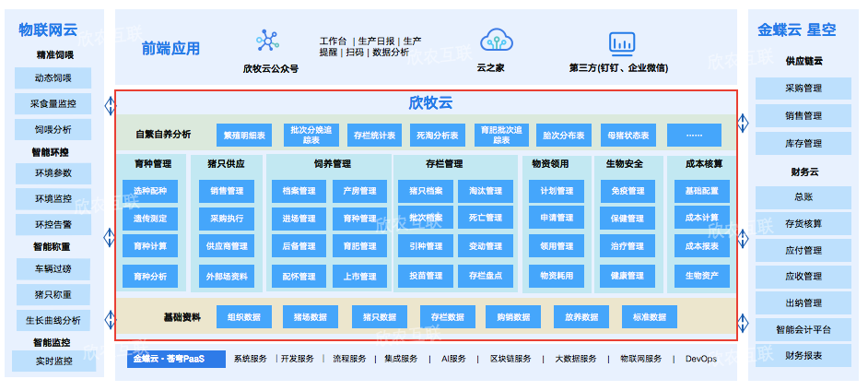Select the 猪只档案 module
868x391 pixels.
pos(426,191)
